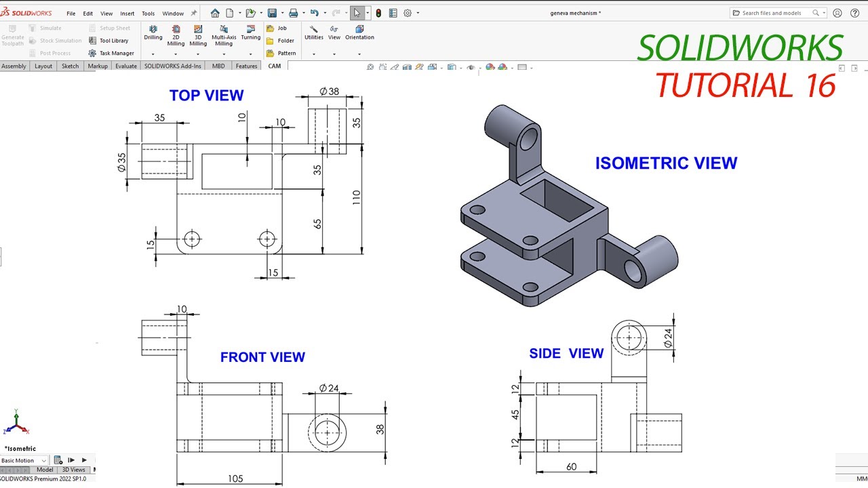Switch to the Sketch tab
This screenshot has width=868, height=488.
pyautogui.click(x=71, y=66)
